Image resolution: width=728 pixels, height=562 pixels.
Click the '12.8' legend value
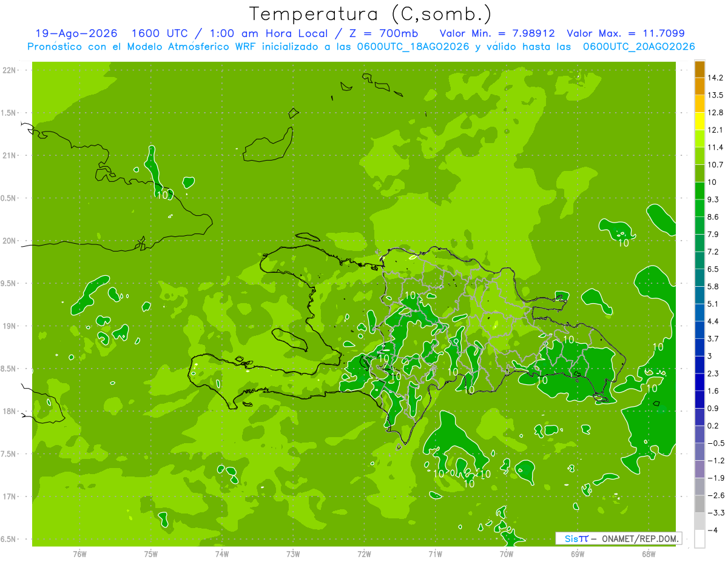pos(715,113)
